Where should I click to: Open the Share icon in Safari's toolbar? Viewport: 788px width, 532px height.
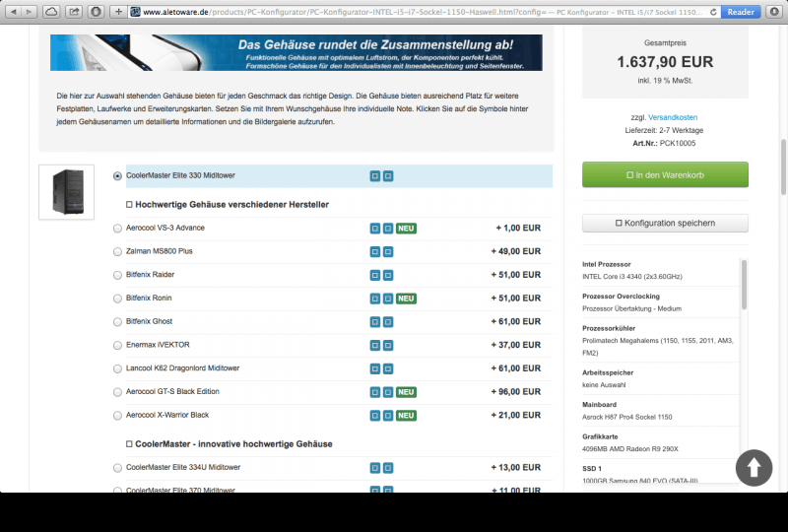(x=74, y=12)
